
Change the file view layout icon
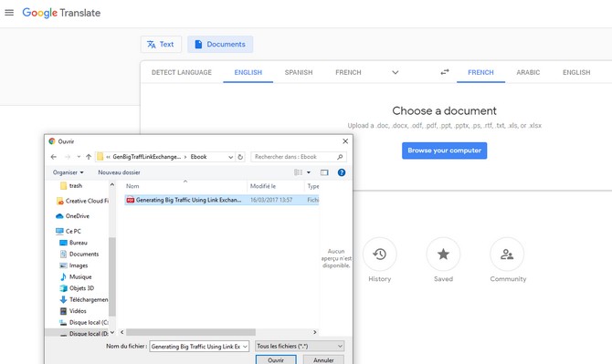point(298,172)
